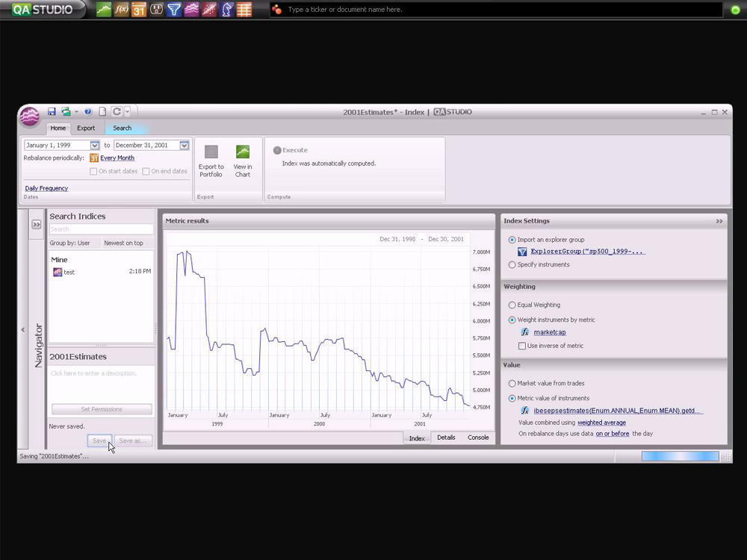The width and height of the screenshot is (747, 560).
Task: Select the Index tab below chart
Action: pos(417,438)
